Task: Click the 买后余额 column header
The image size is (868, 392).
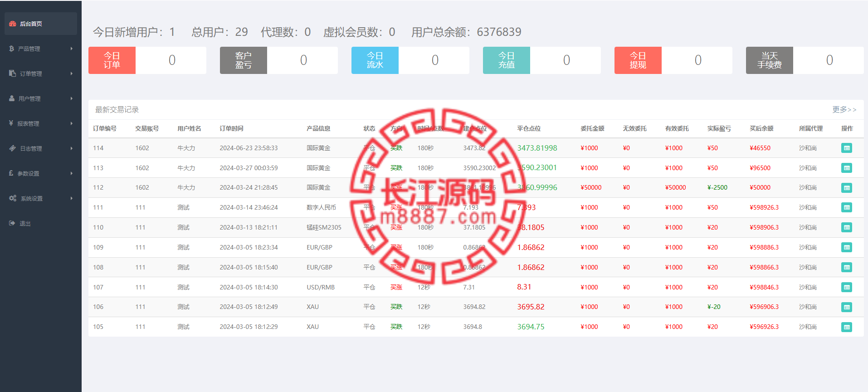Action: 761,128
